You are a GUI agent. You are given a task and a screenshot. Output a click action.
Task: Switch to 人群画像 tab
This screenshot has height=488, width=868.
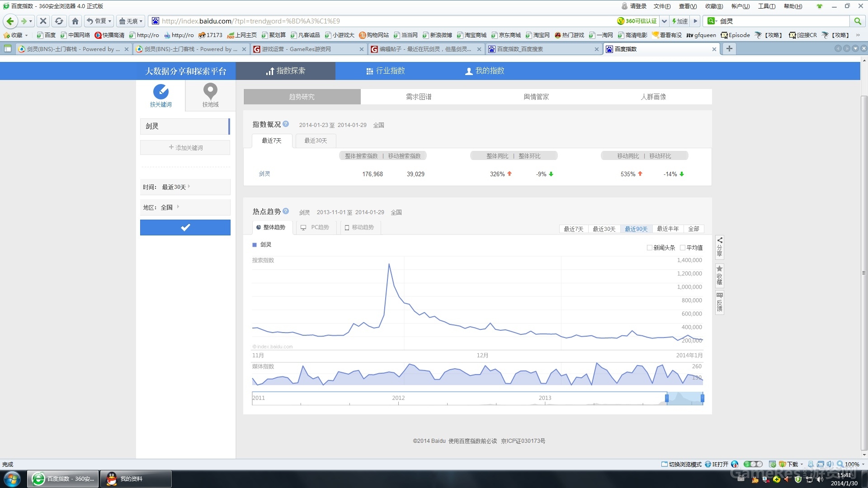653,97
